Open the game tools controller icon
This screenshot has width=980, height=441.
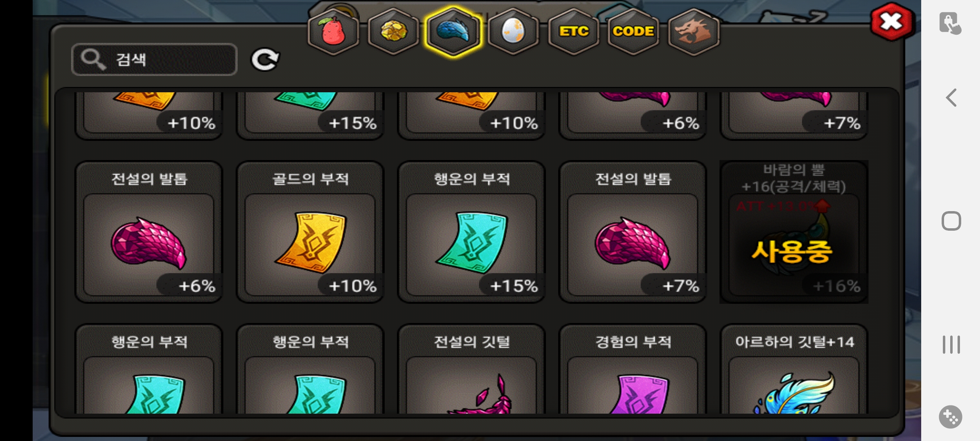951,417
